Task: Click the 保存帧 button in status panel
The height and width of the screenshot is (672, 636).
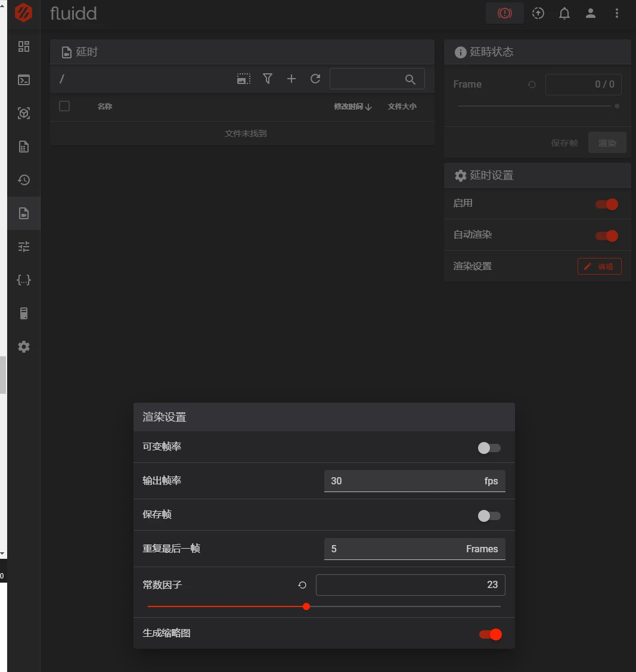Action: [x=564, y=143]
